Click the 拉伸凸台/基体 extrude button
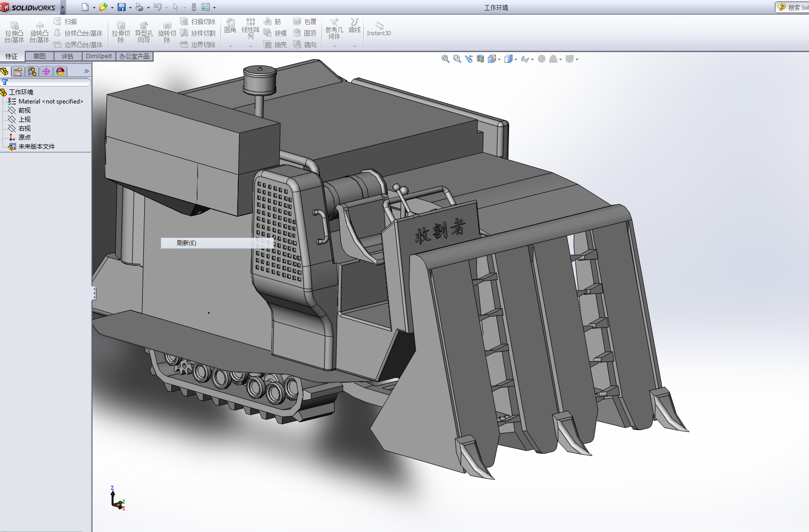 14,32
